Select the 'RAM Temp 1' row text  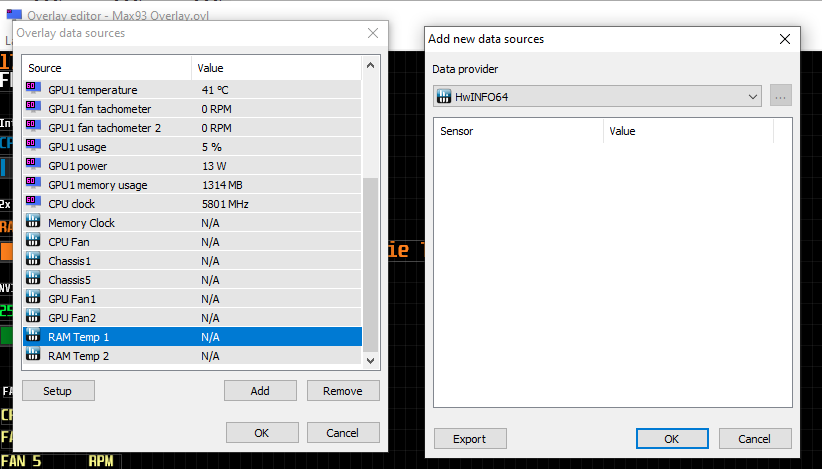(x=79, y=337)
